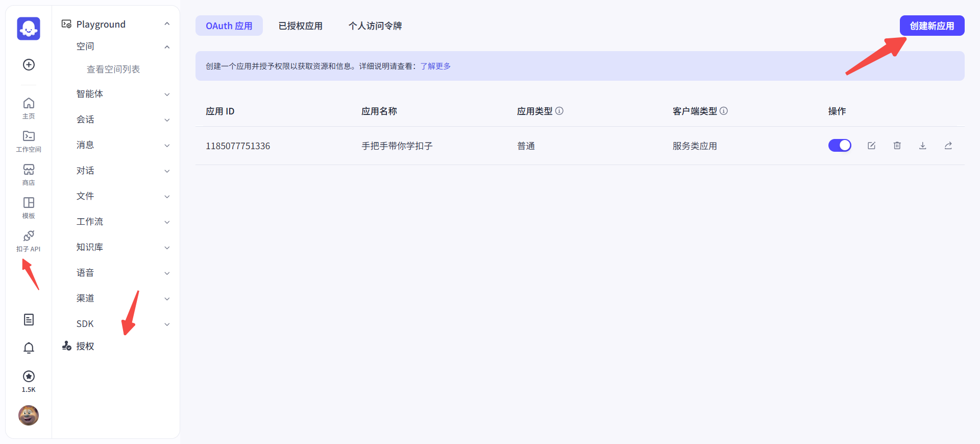Collapse the 空间 section chevron
980x444 pixels.
click(167, 47)
